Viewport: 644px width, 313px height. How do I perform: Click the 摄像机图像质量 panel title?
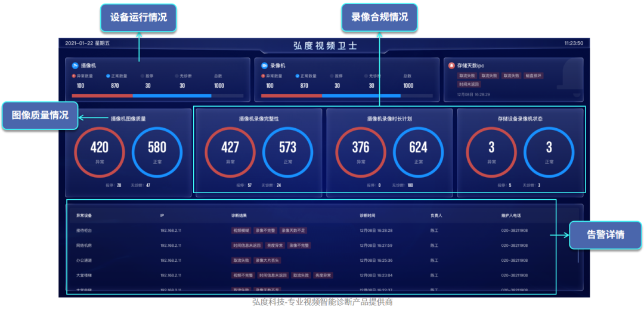pos(128,119)
